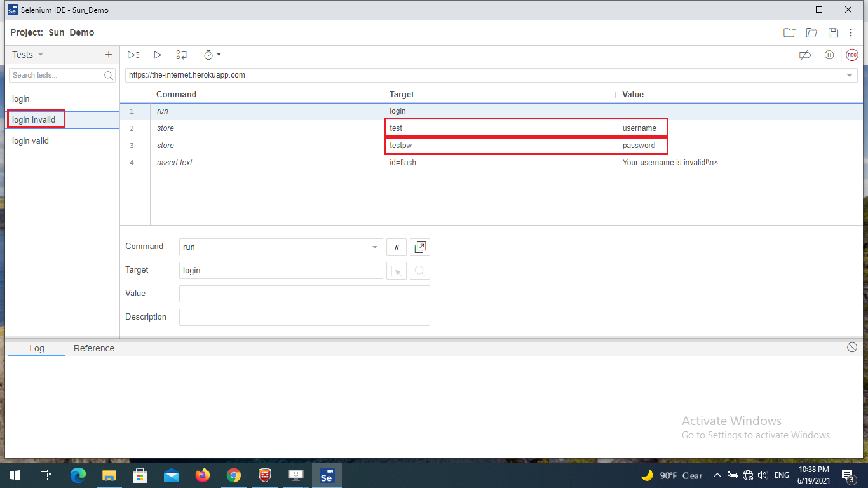868x488 pixels.
Task: Select the store 'testpw' password row
Action: coord(491,146)
